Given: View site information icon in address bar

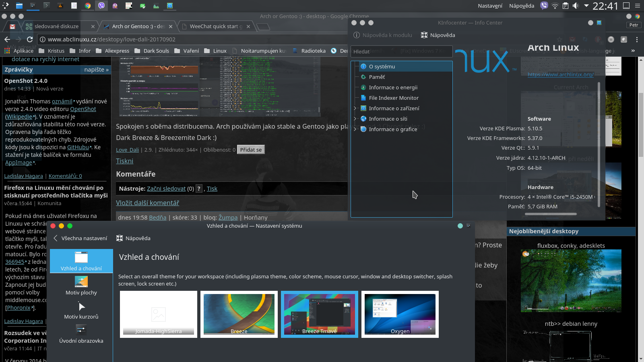Looking at the screenshot, I should (x=43, y=39).
